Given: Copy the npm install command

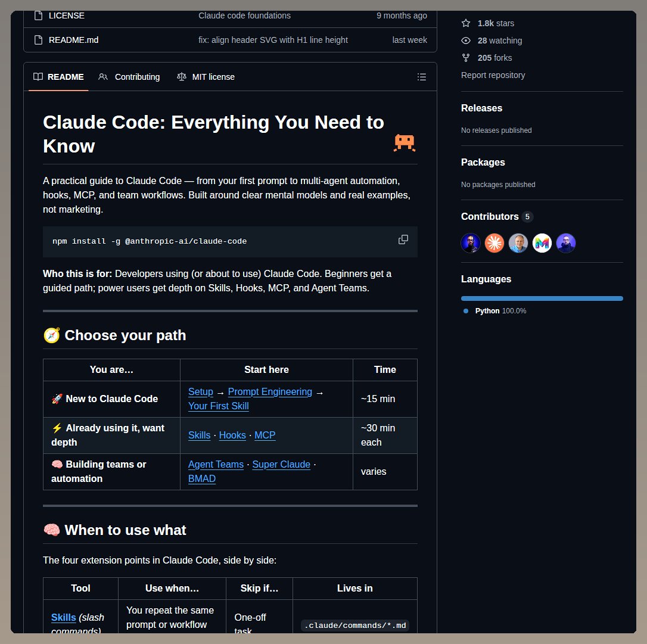Looking at the screenshot, I should pyautogui.click(x=403, y=239).
